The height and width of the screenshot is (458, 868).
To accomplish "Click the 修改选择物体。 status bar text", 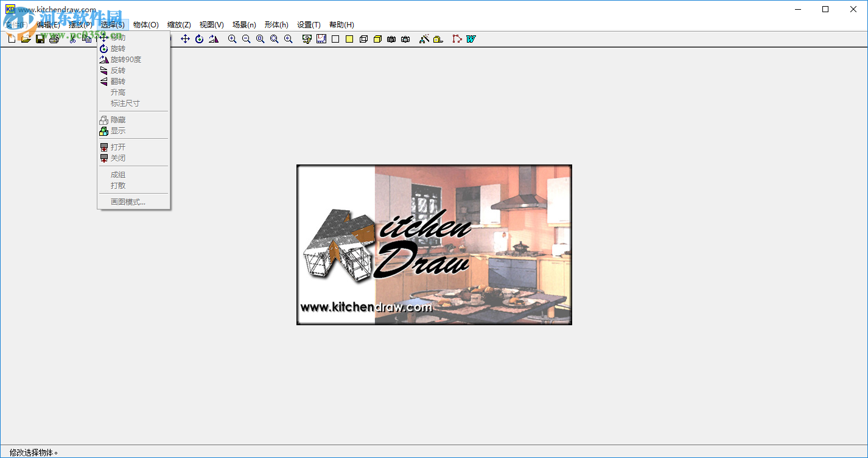I will point(34,453).
